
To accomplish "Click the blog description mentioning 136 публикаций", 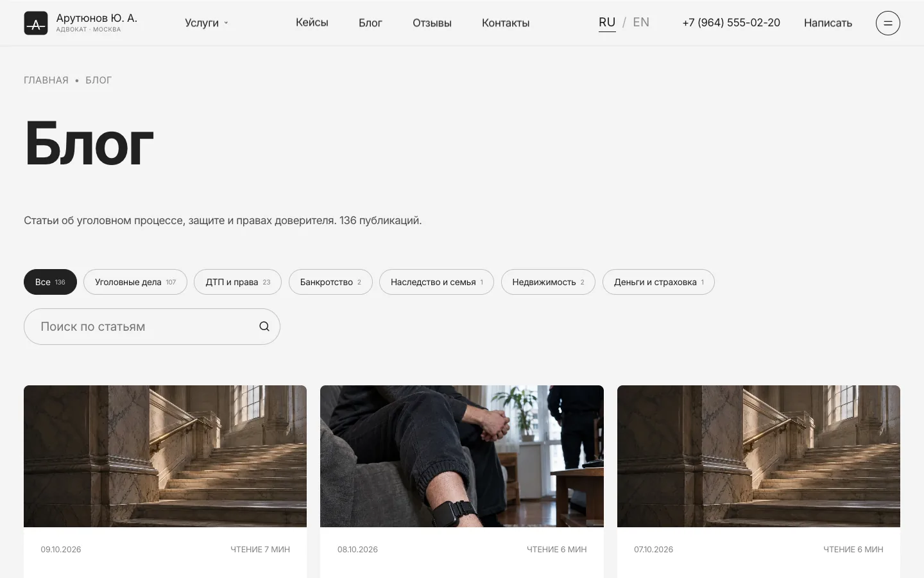I will tap(223, 220).
